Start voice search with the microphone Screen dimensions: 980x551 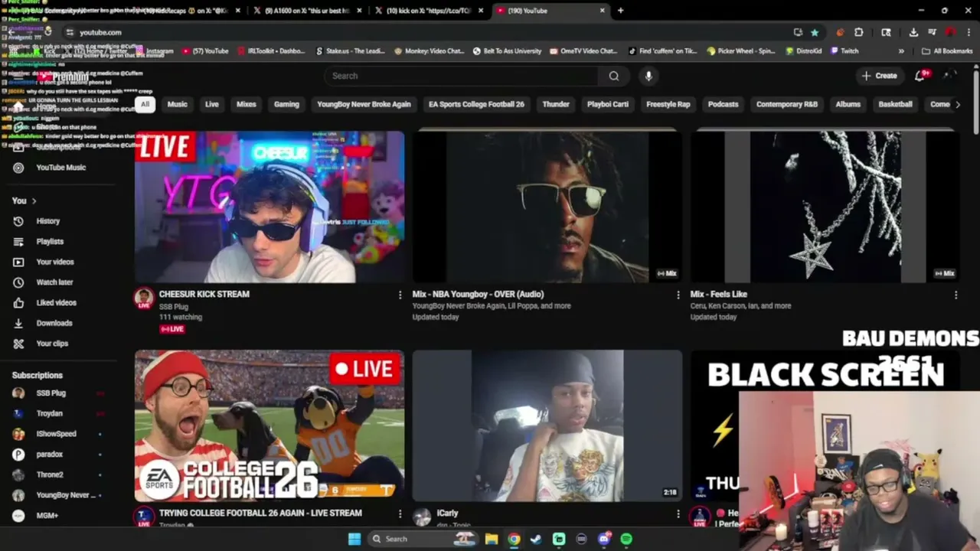coord(648,76)
